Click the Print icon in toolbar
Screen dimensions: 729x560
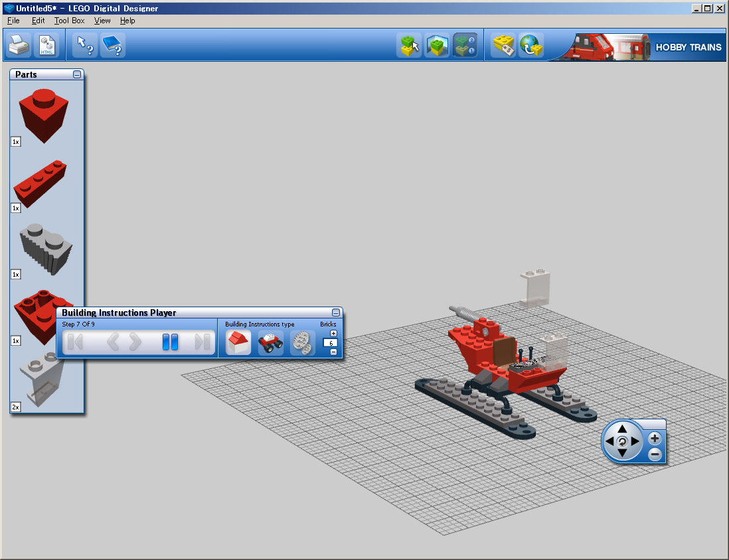click(x=19, y=45)
